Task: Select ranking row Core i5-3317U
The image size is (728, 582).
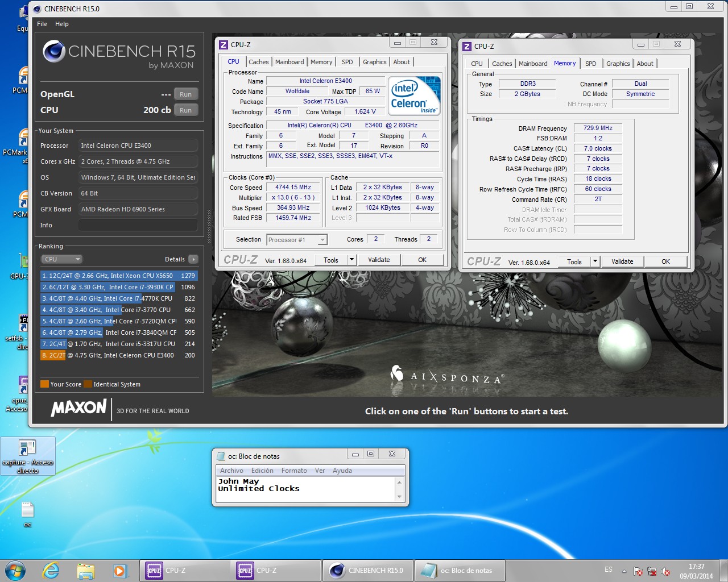Action: (118, 344)
